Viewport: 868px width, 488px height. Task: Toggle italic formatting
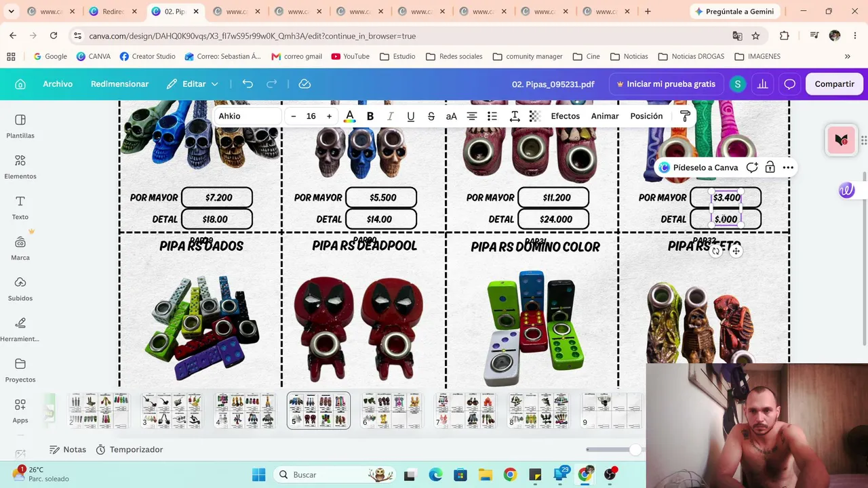[x=390, y=117]
